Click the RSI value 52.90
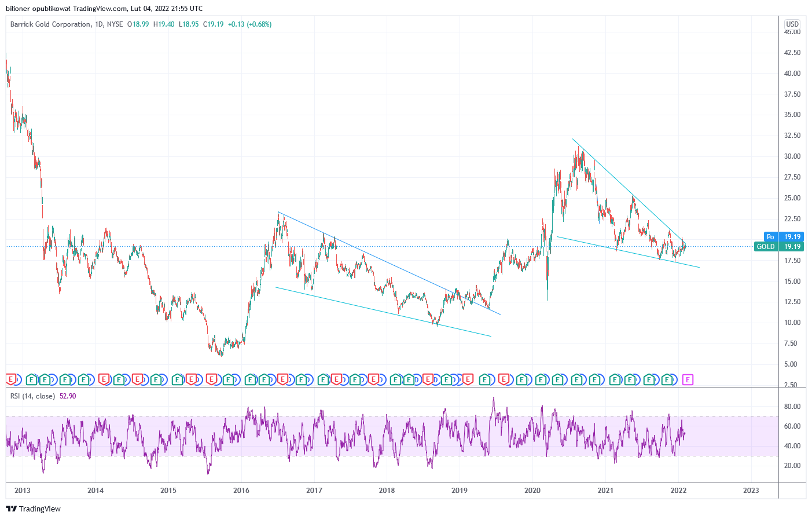The height and width of the screenshot is (519, 812). [x=68, y=396]
